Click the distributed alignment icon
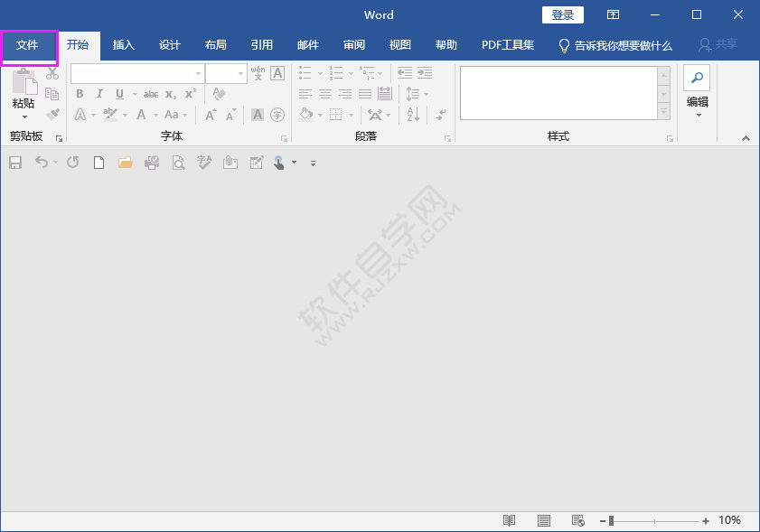 pyautogui.click(x=384, y=94)
